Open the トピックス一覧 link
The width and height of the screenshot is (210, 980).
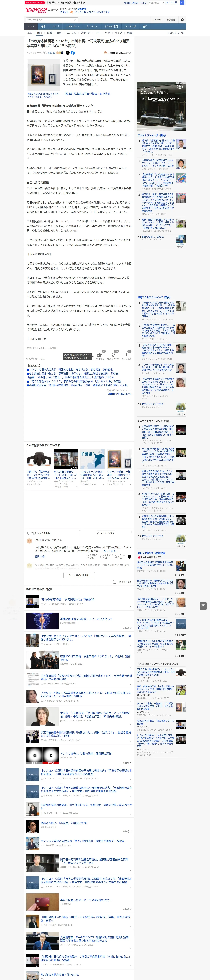coord(175,33)
